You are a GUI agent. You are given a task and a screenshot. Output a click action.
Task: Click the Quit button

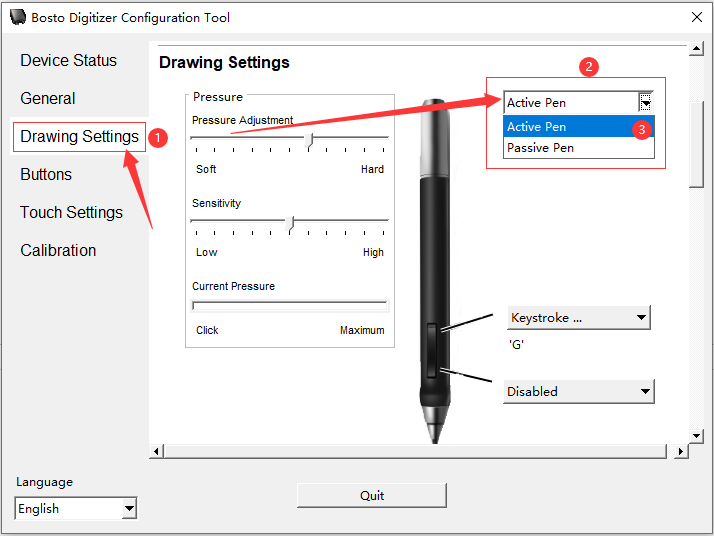coord(372,495)
